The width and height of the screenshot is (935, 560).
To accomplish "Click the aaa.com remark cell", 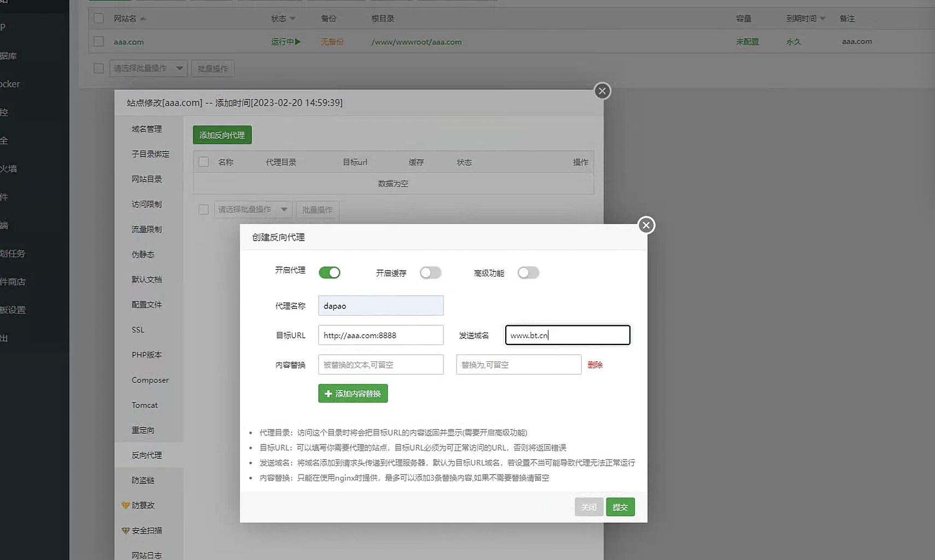I will tap(857, 42).
